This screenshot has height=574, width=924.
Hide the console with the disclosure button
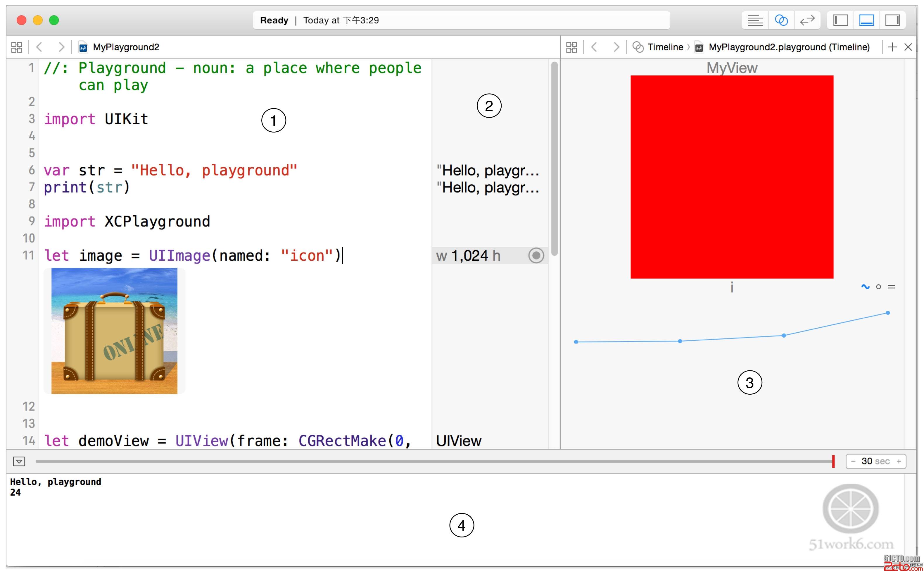19,461
